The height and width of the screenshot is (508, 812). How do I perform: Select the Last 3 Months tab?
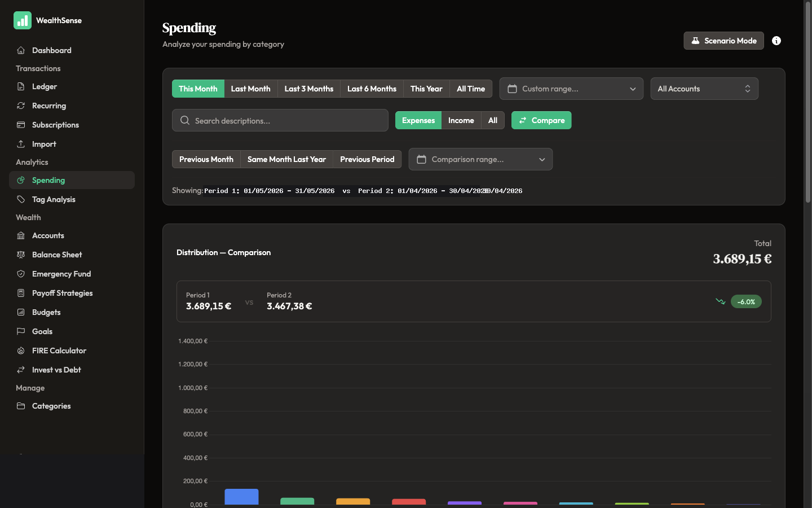pyautogui.click(x=308, y=89)
